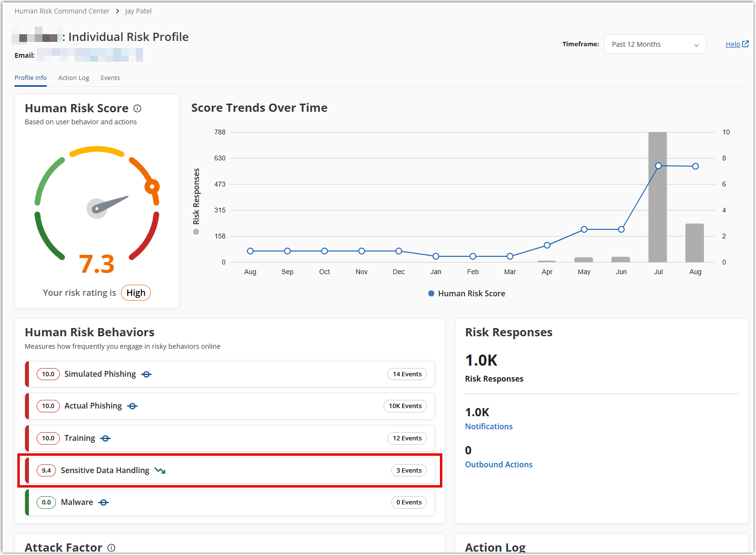Screen dimensions: 756x555
Task: Open the Outbound Actions link
Action: pos(498,464)
